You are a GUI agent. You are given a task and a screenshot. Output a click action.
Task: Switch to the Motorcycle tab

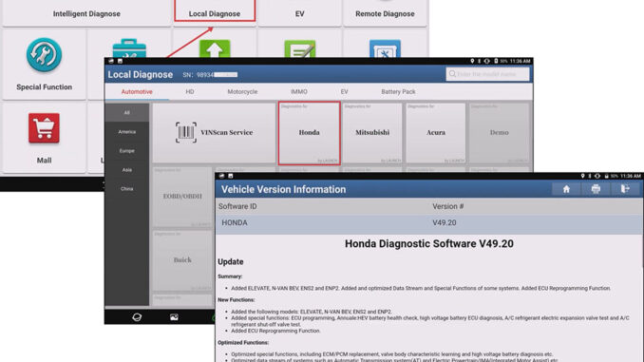[242, 91]
